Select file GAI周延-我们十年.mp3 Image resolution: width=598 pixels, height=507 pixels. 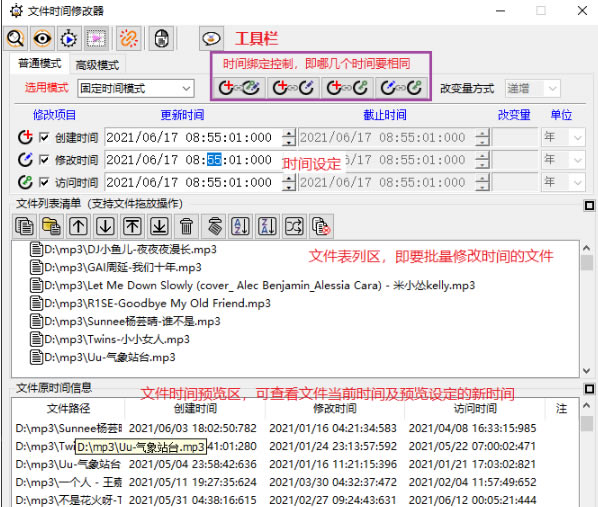pyautogui.click(x=116, y=267)
